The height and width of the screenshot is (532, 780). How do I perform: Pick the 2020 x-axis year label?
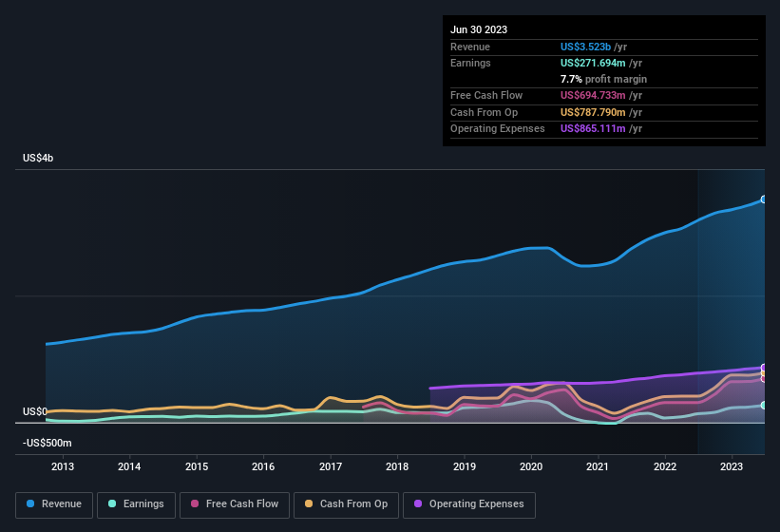[x=531, y=466]
